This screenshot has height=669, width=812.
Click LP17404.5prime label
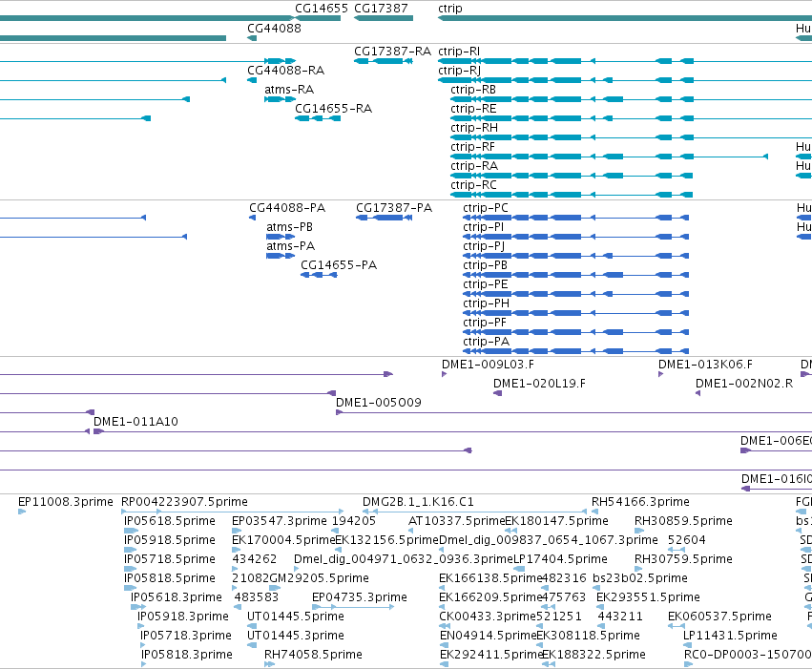(560, 560)
